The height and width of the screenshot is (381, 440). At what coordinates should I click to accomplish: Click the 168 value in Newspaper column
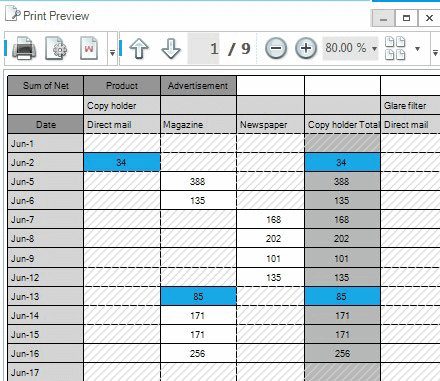(270, 220)
